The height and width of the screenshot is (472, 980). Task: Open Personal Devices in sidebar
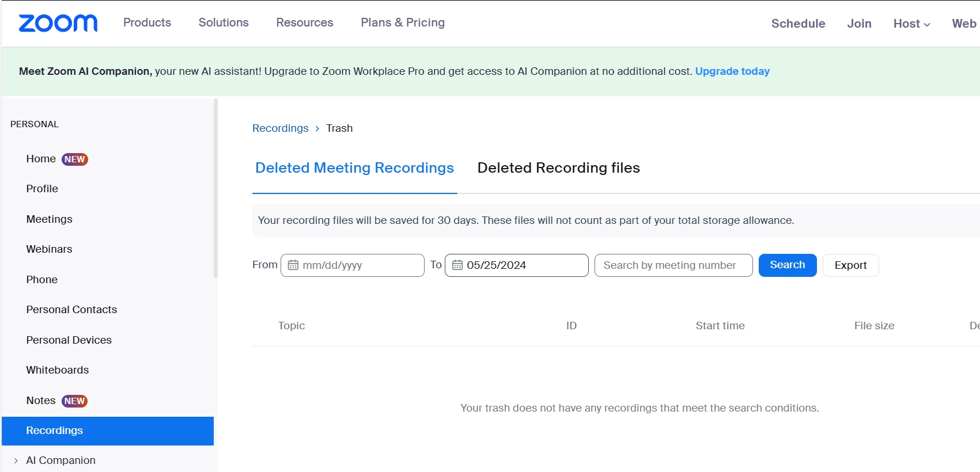click(x=69, y=340)
